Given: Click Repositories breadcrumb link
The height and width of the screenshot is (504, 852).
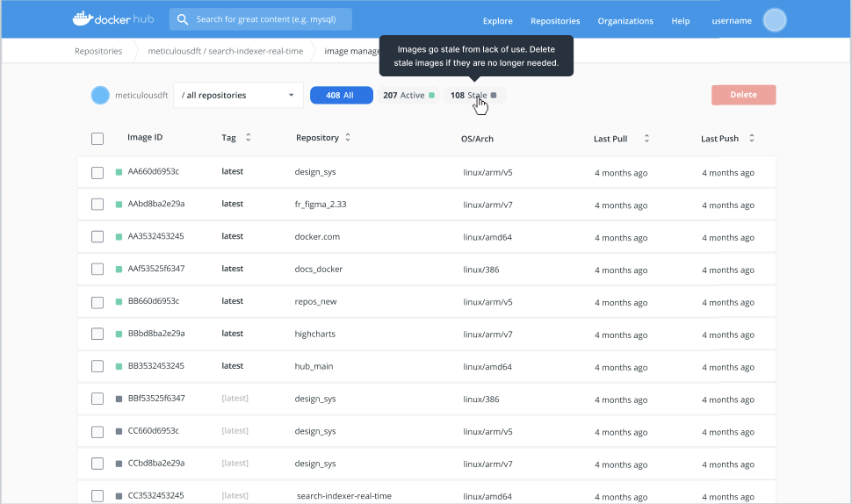Looking at the screenshot, I should coord(98,51).
